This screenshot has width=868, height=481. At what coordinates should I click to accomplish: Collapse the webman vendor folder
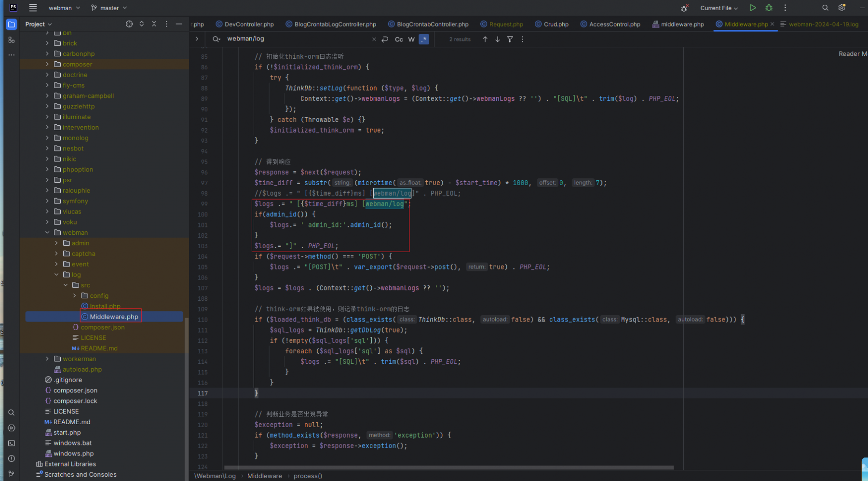[x=47, y=232]
